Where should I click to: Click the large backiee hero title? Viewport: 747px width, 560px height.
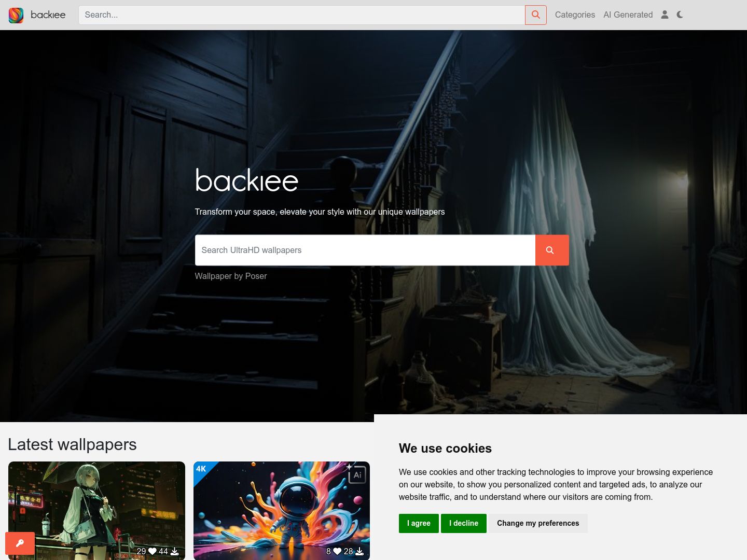pos(246,180)
